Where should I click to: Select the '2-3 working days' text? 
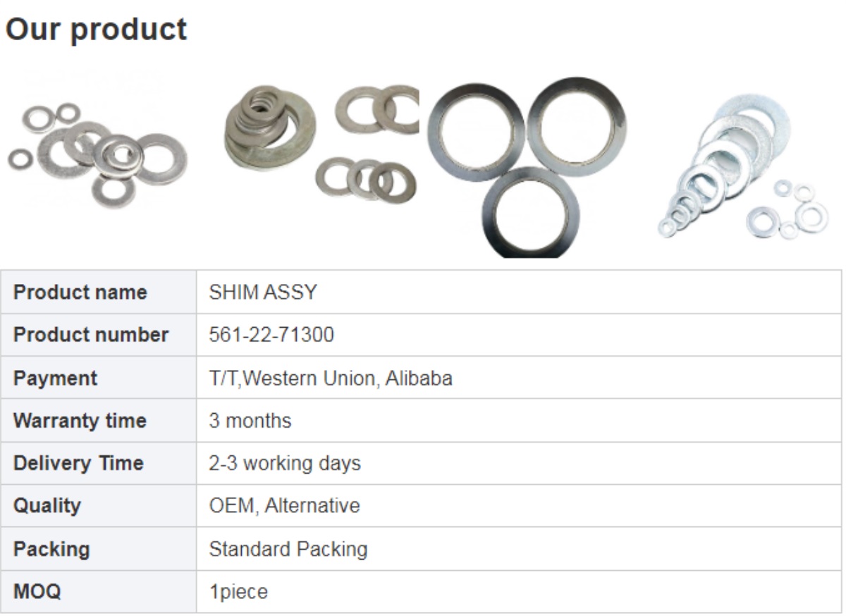[x=285, y=463]
